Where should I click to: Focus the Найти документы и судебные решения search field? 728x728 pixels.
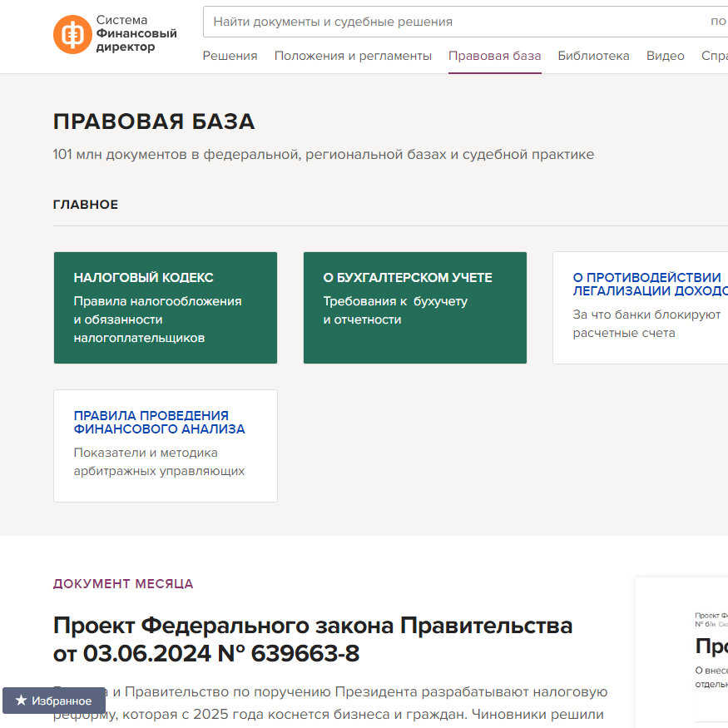point(465,22)
